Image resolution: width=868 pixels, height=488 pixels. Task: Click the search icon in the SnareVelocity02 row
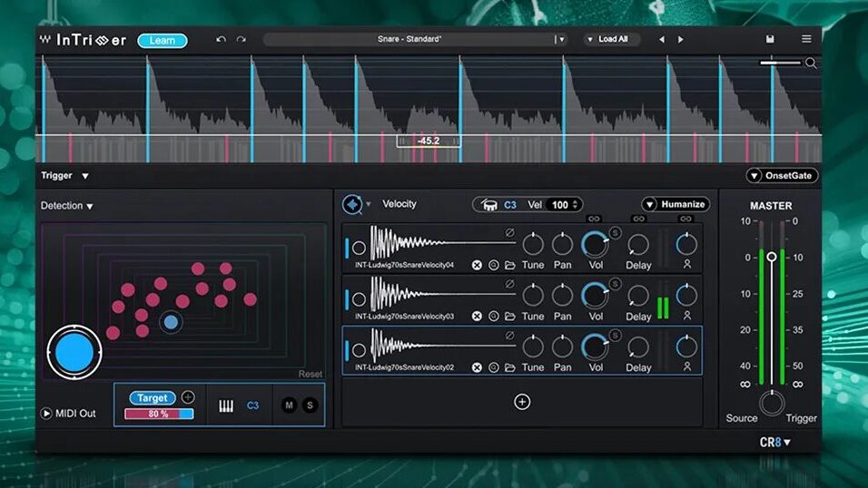[493, 366]
